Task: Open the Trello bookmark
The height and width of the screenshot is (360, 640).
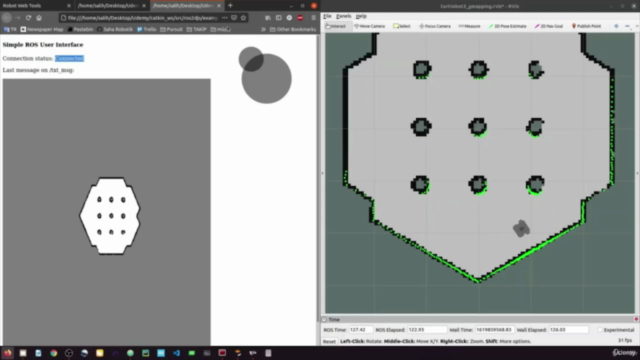Action: click(x=147, y=29)
